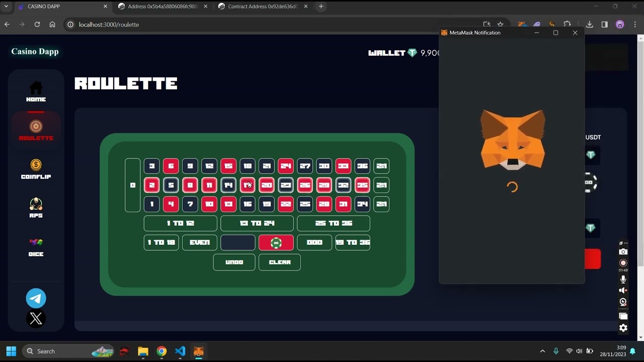This screenshot has width=644, height=362.
Task: Open Chrome downloads
Action: pyautogui.click(x=590, y=24)
